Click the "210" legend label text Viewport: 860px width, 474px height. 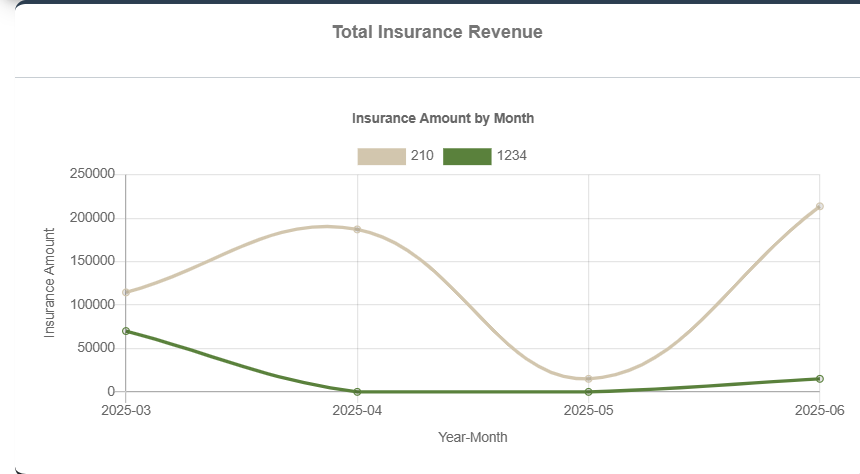[x=422, y=156]
